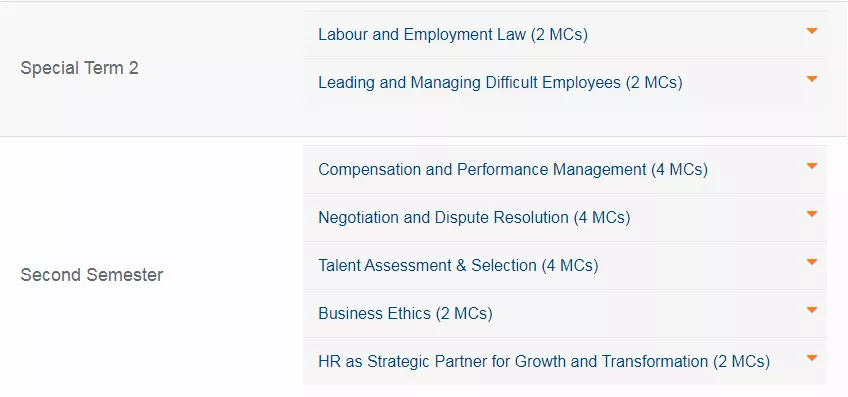Screen dimensions: 848x397
Task: Open HR as Strategic Partner for Growth and Transformation
Action: click(x=544, y=361)
